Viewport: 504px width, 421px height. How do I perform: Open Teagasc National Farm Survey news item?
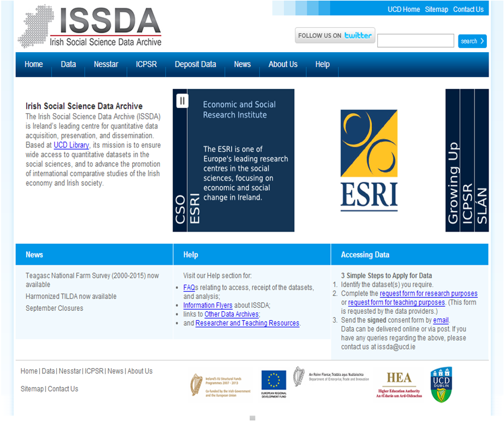(x=92, y=280)
